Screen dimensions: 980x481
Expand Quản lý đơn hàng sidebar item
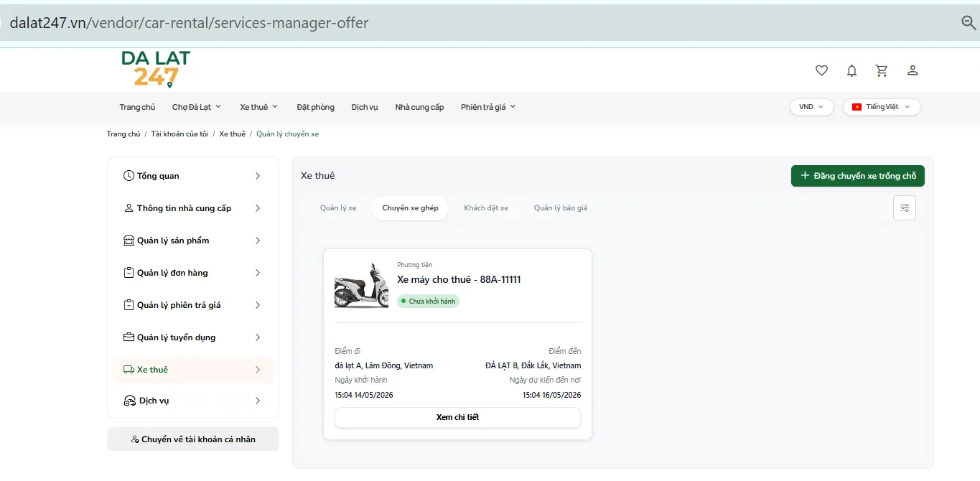pyautogui.click(x=192, y=273)
